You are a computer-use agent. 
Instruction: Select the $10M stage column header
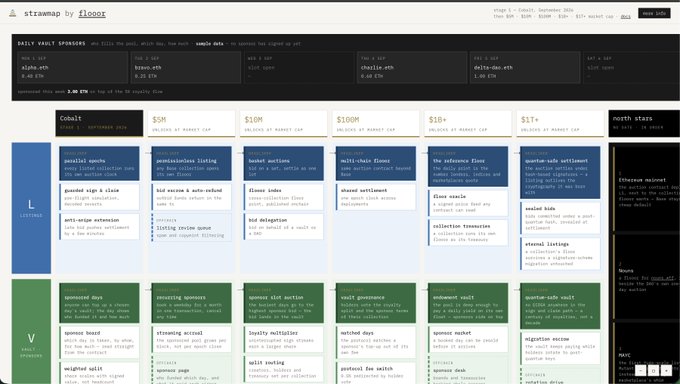tap(284, 123)
